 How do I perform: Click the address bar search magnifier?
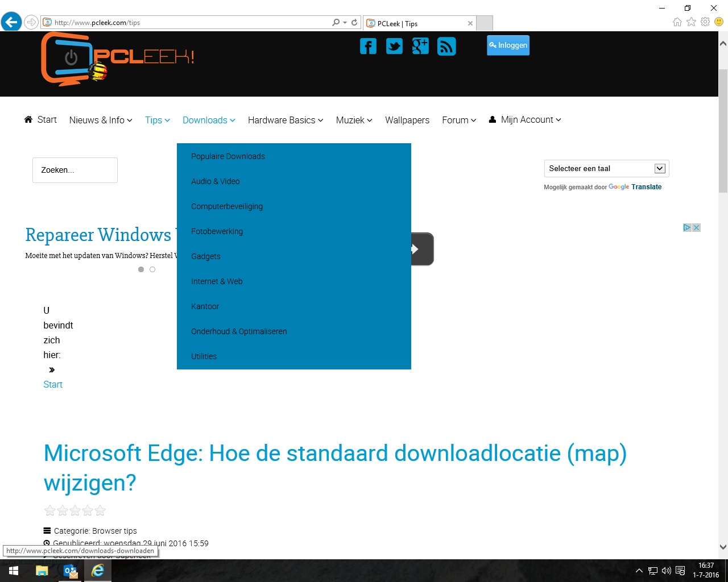click(x=336, y=22)
